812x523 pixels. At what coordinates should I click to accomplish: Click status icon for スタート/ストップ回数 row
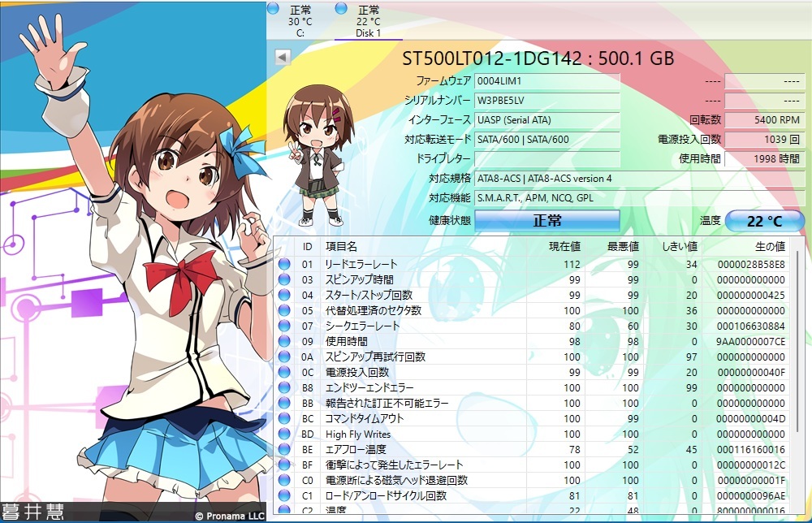point(284,295)
